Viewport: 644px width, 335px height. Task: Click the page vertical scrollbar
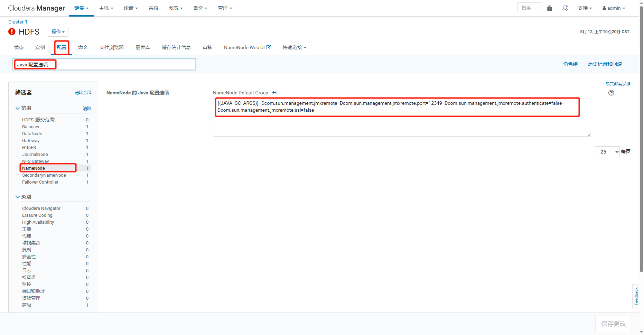(x=641, y=138)
